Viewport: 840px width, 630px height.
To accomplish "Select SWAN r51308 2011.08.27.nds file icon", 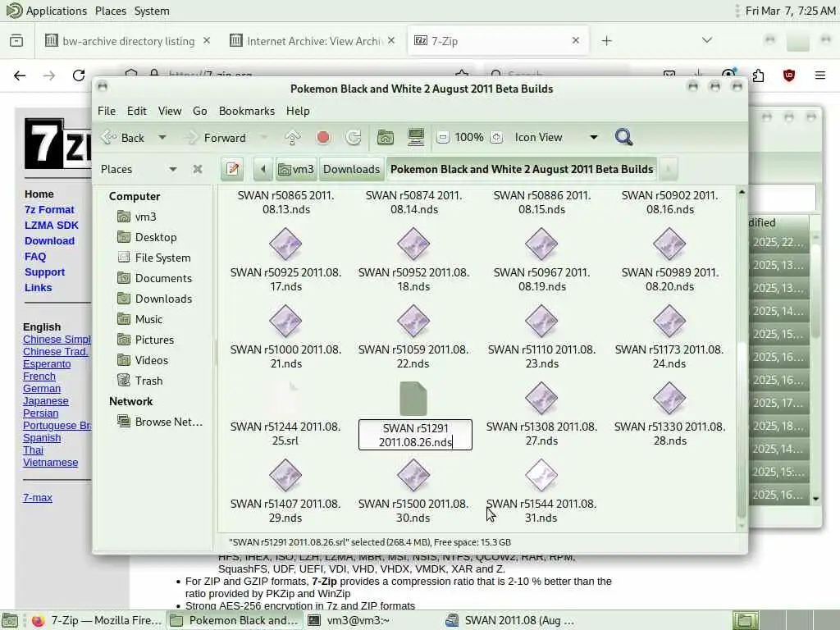I will [x=541, y=398].
